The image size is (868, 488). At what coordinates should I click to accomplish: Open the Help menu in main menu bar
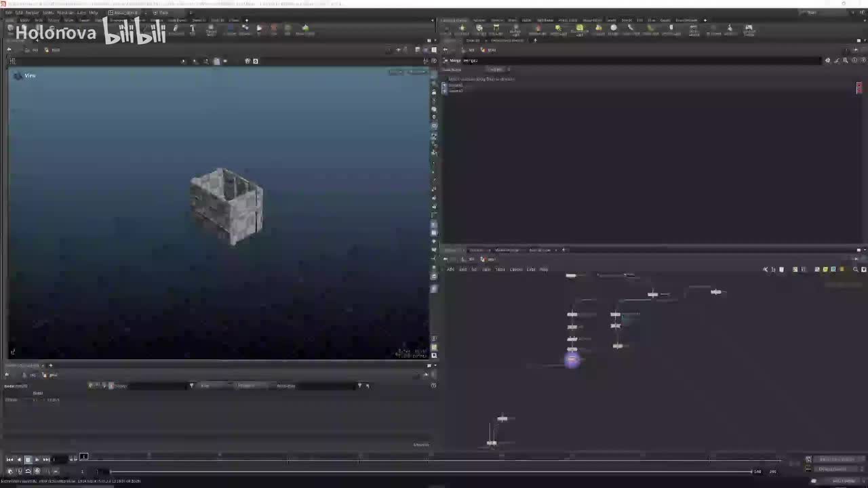94,12
